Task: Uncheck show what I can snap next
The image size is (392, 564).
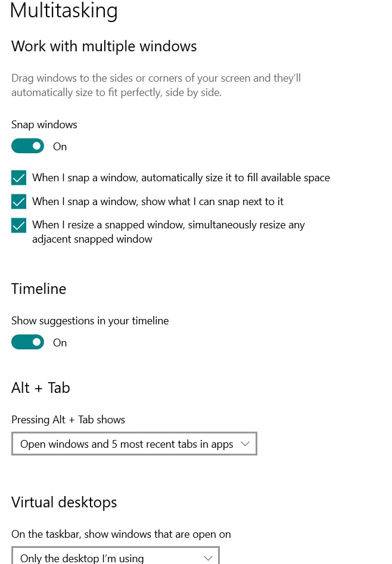Action: click(x=19, y=202)
